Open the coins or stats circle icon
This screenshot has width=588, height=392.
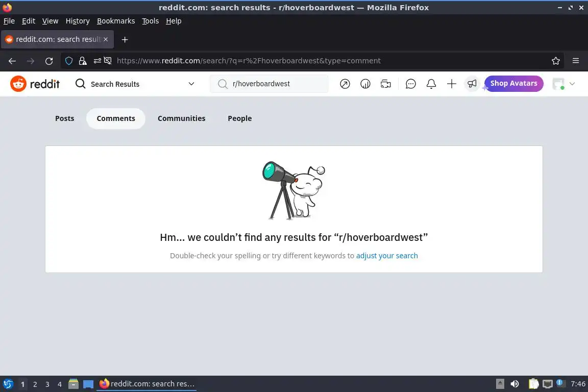click(365, 84)
